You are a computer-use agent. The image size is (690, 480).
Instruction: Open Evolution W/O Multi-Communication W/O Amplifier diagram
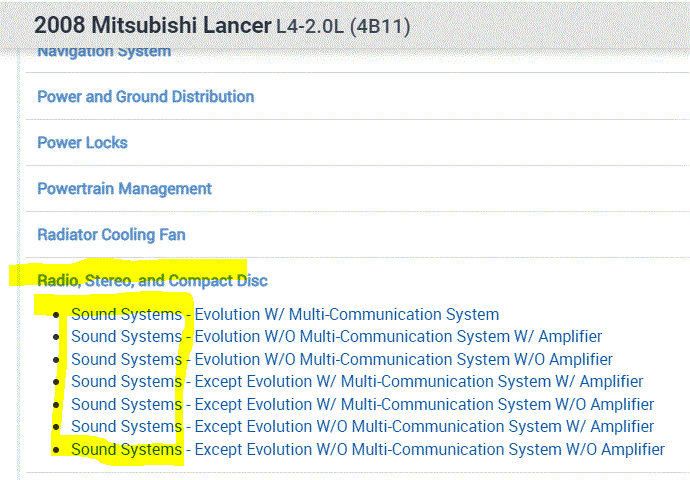pos(341,359)
